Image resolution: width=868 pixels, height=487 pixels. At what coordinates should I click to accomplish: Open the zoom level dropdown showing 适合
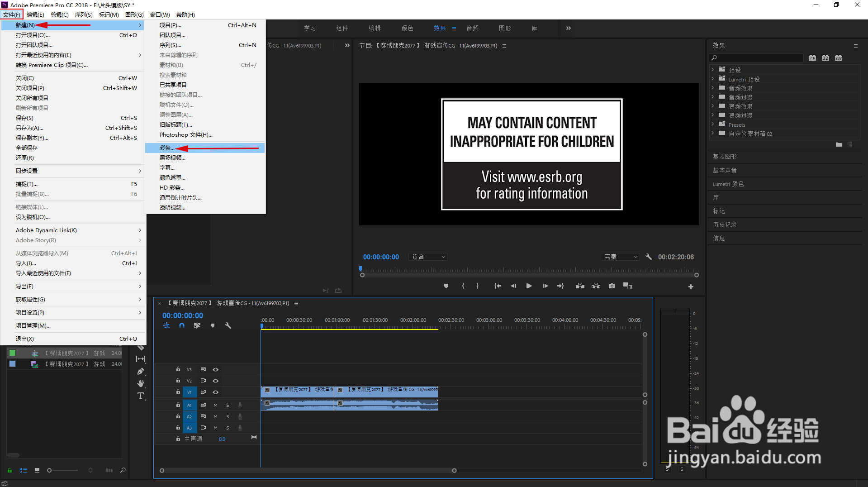click(428, 257)
